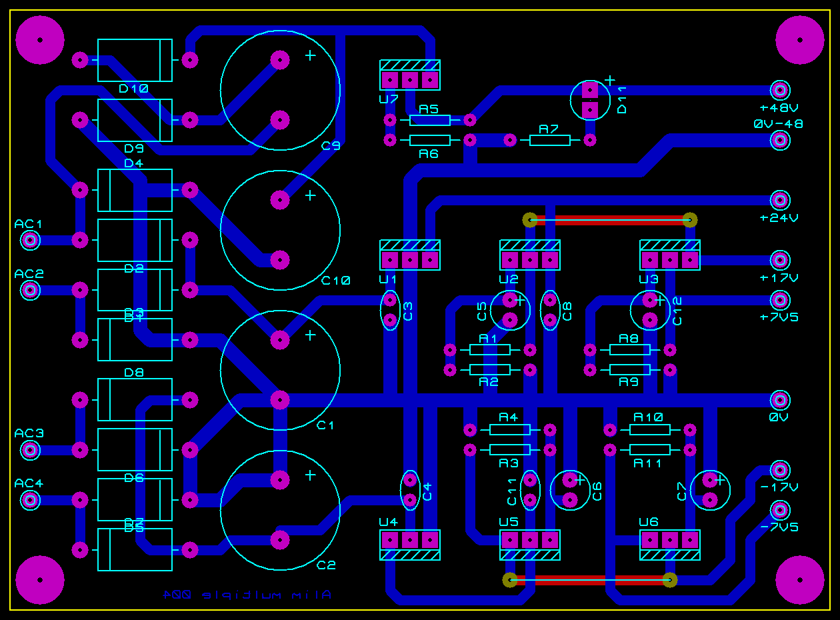Select the electrolytic capacitor C6 footprint
Viewport: 840px width, 620px height.
point(570,489)
